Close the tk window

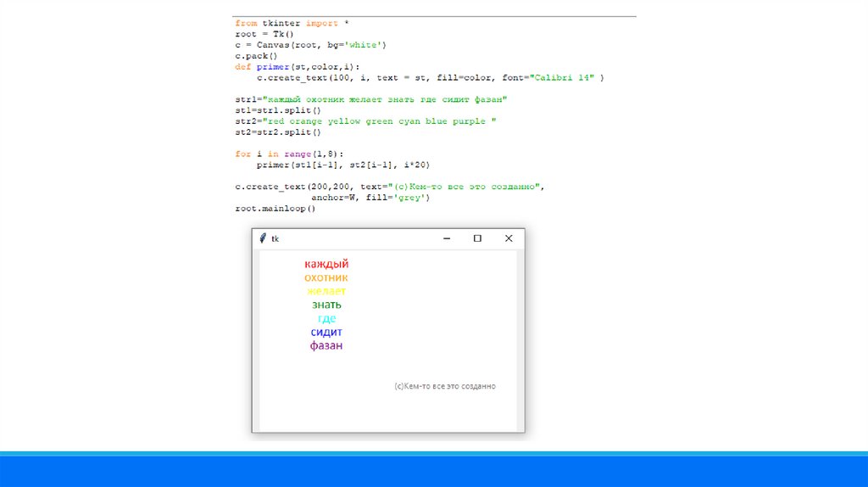[x=509, y=238]
